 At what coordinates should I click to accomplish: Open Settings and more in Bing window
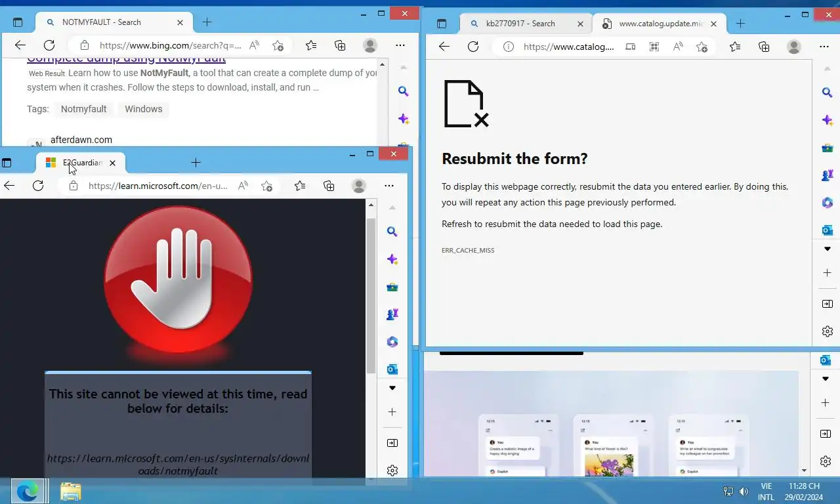[x=400, y=45]
